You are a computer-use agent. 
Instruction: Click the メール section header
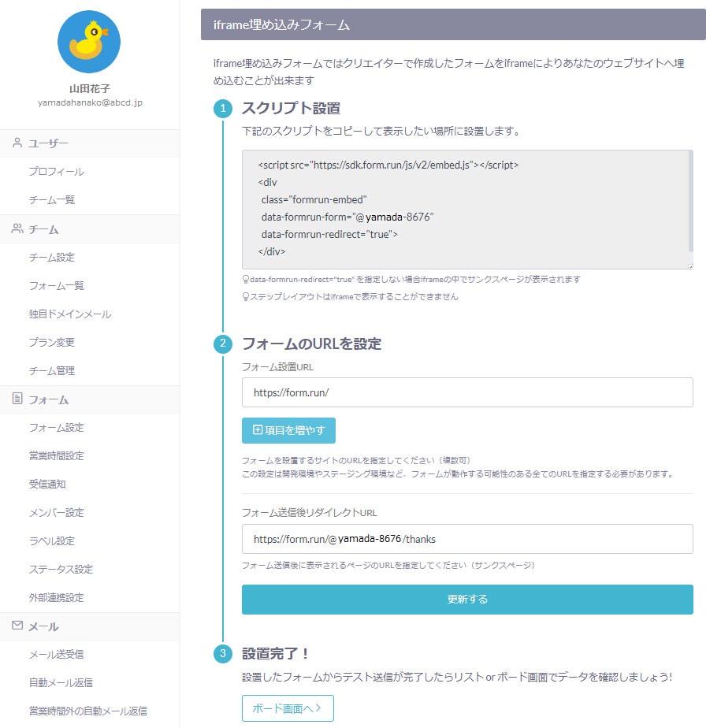[90, 626]
